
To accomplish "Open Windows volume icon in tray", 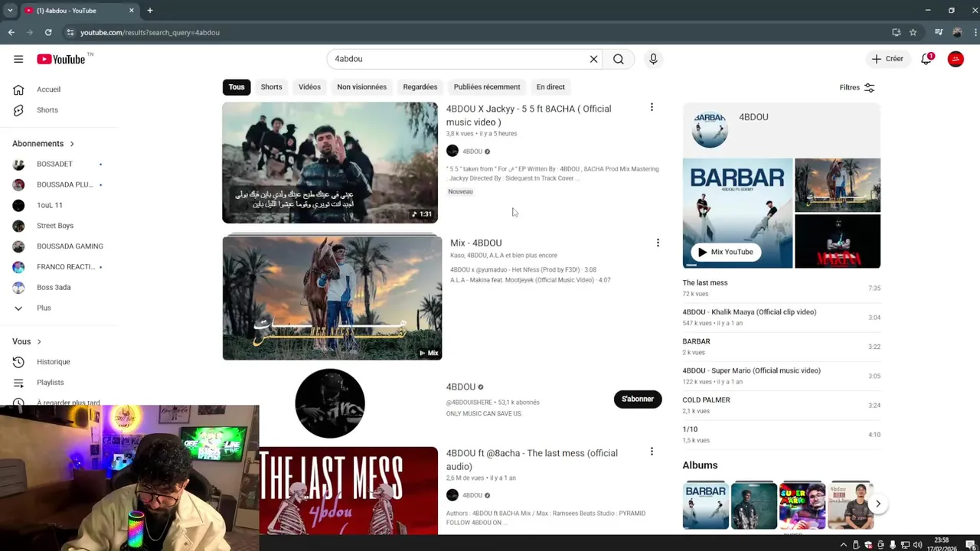I will pyautogui.click(x=917, y=545).
